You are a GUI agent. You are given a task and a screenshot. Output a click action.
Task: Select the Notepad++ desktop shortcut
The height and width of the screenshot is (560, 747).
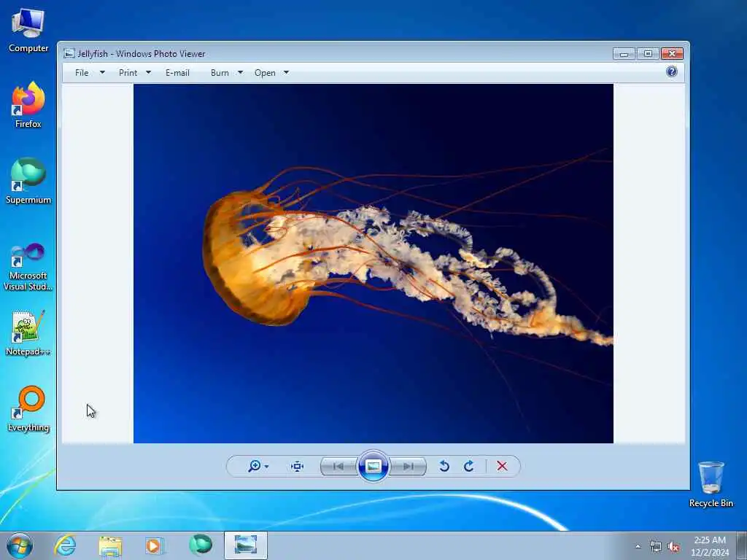point(28,332)
